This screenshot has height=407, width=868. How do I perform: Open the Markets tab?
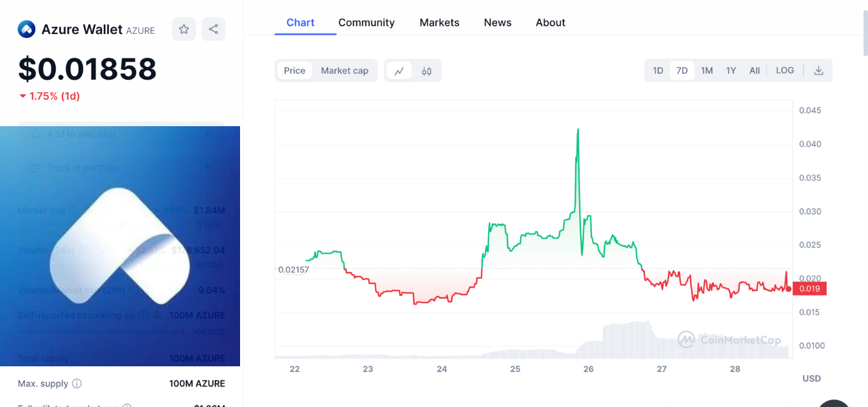[439, 22]
